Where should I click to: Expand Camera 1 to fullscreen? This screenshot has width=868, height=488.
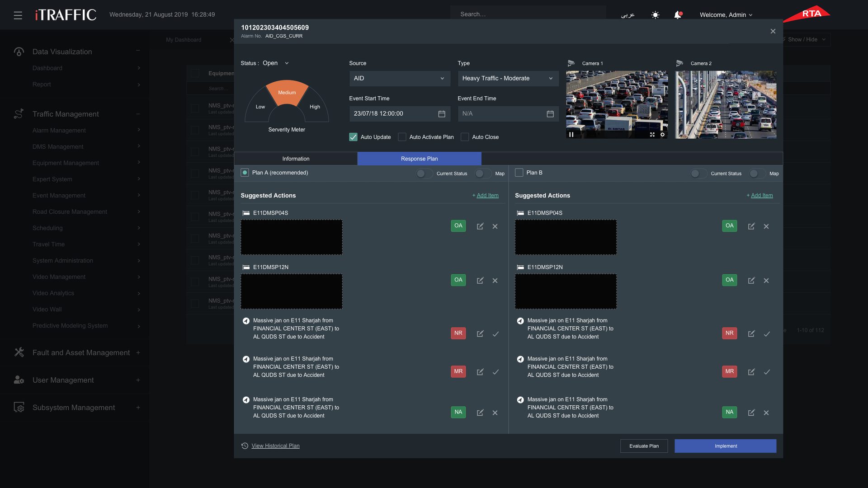coord(652,135)
